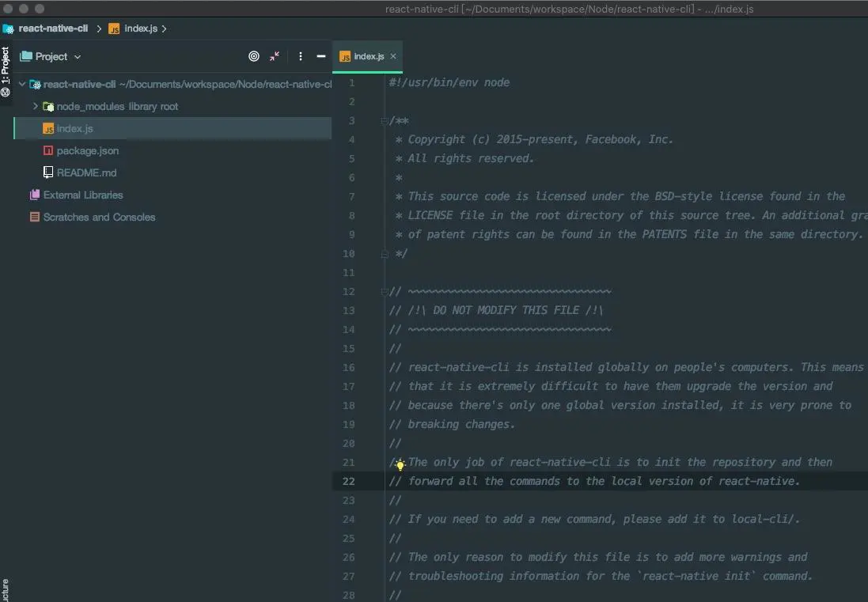
Task: Click line number 1 in gutter
Action: click(x=351, y=83)
